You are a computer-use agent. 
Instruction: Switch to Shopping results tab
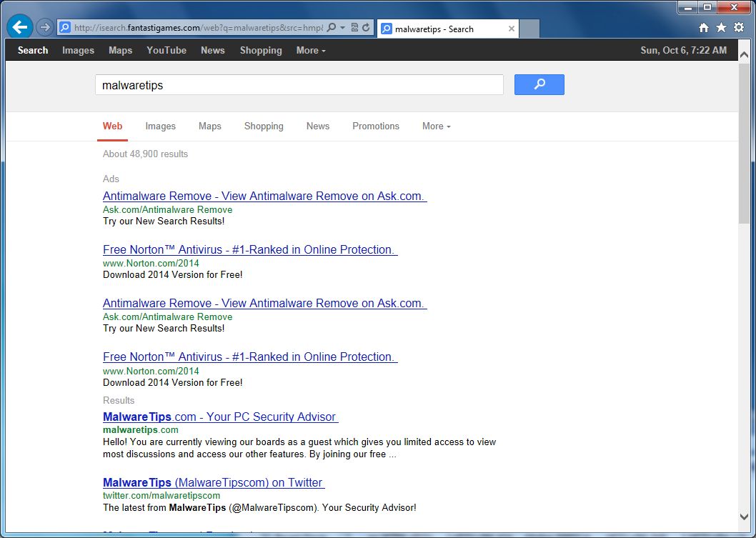264,126
